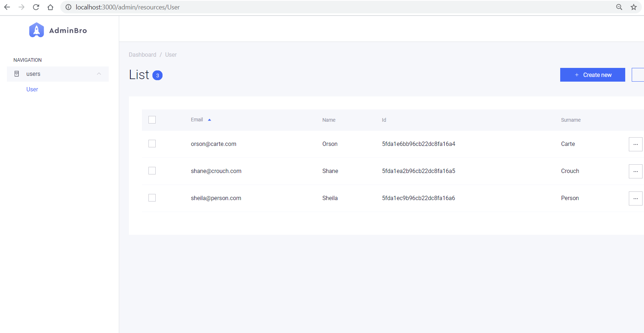Toggle Email column sort direction arrow
The height and width of the screenshot is (333, 644).
click(x=209, y=119)
